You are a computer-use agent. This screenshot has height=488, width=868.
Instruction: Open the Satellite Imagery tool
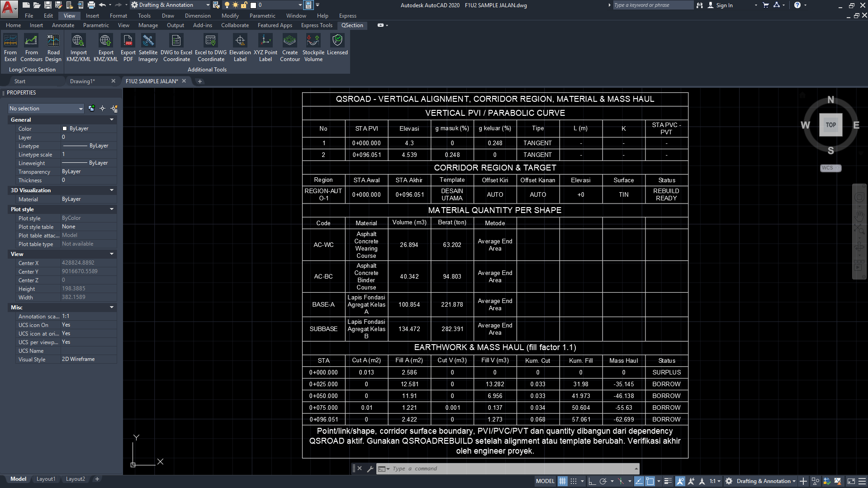tap(148, 47)
